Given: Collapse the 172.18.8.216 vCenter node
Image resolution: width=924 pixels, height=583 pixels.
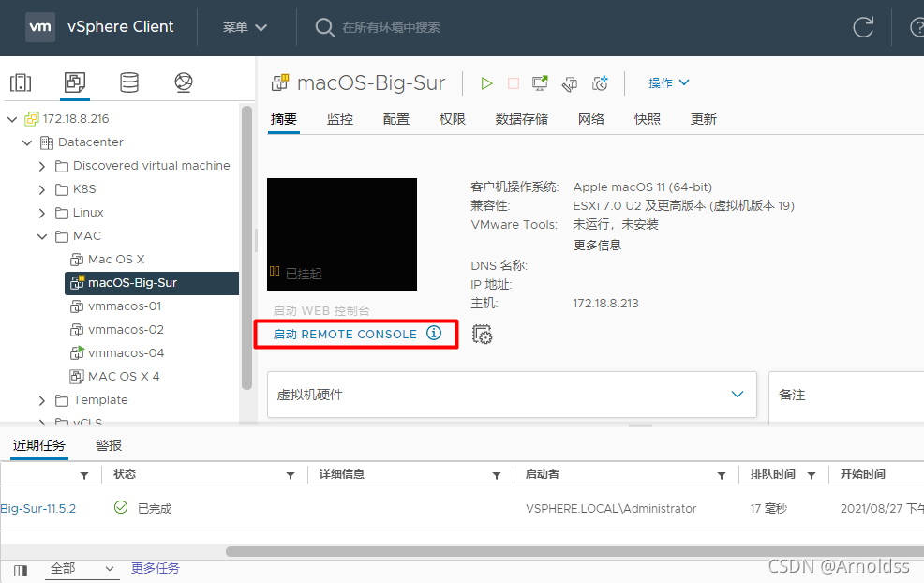Looking at the screenshot, I should pyautogui.click(x=12, y=119).
